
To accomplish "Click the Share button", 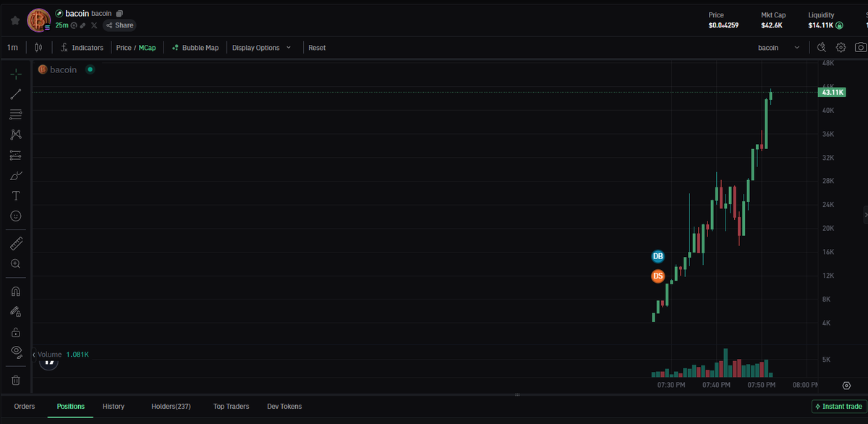I will [119, 25].
